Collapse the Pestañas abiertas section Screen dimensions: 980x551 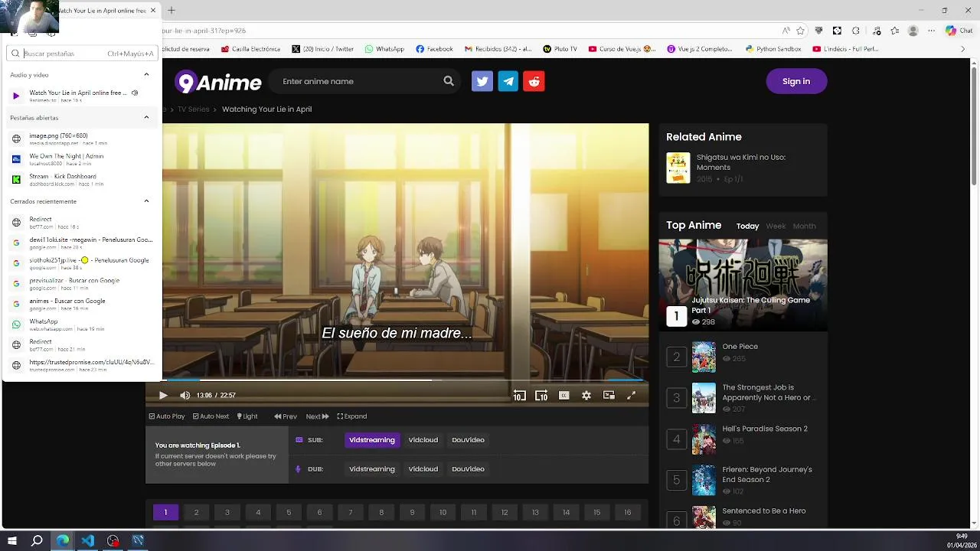pyautogui.click(x=146, y=118)
